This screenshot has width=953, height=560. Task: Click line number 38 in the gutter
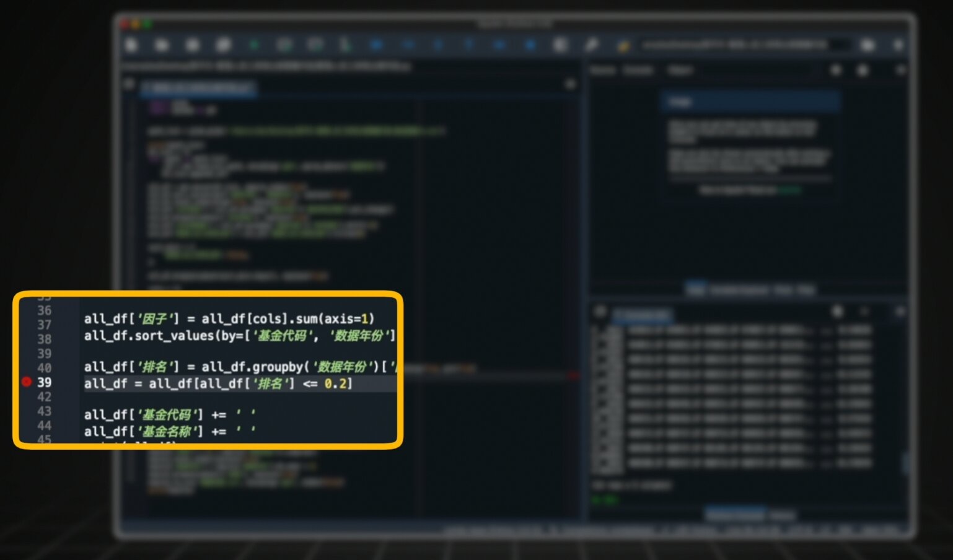tap(44, 339)
